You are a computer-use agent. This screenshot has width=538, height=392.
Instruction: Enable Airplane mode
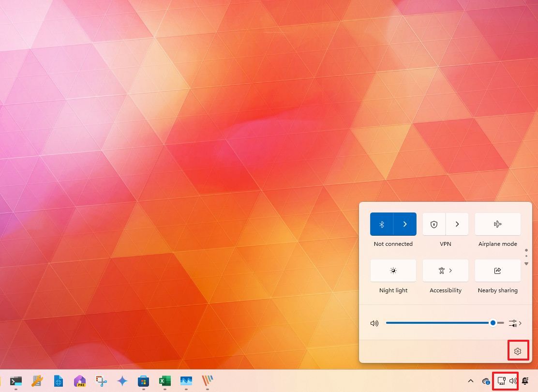coord(497,224)
